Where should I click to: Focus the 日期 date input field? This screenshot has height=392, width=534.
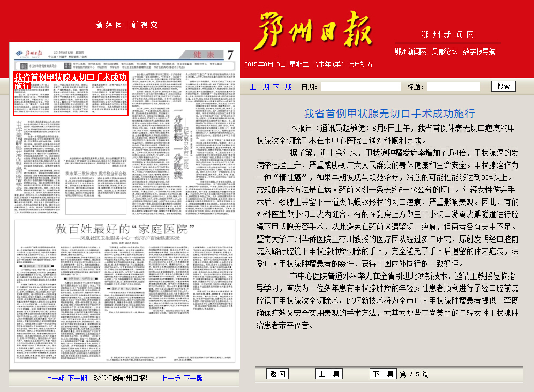(360, 86)
